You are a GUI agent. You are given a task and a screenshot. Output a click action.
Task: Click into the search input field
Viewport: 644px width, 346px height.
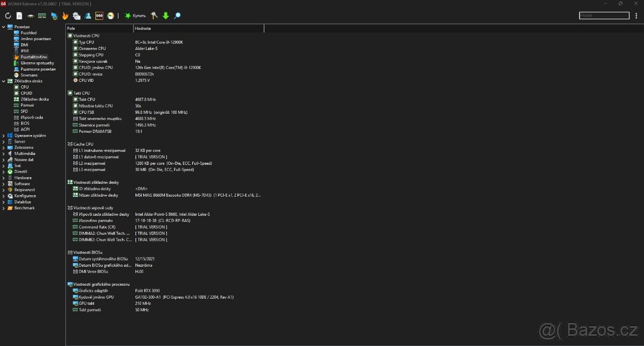pyautogui.click(x=604, y=16)
